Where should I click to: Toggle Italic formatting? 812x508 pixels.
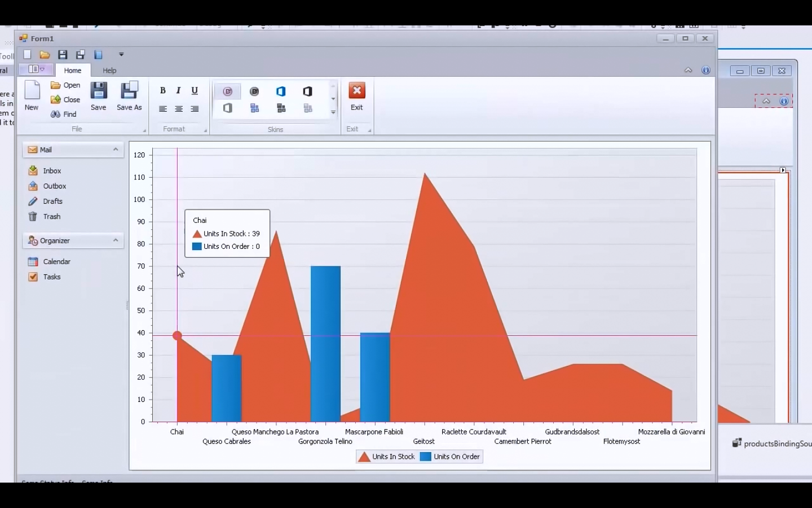(x=178, y=90)
